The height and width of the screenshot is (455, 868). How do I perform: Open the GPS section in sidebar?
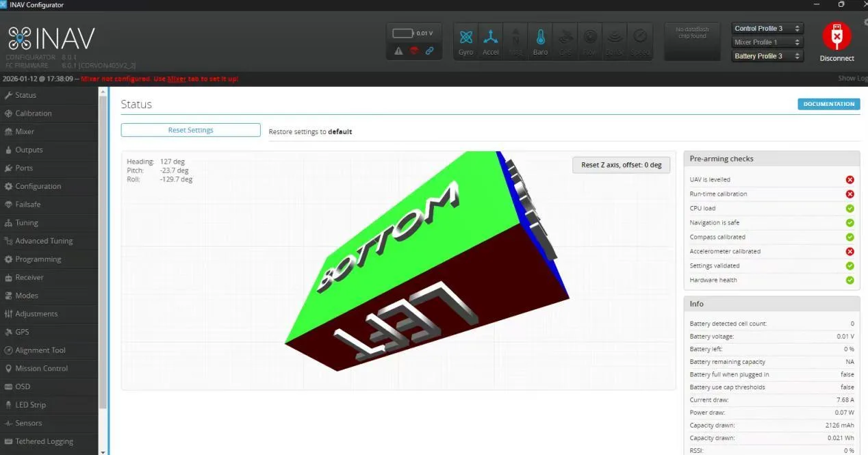click(49, 332)
